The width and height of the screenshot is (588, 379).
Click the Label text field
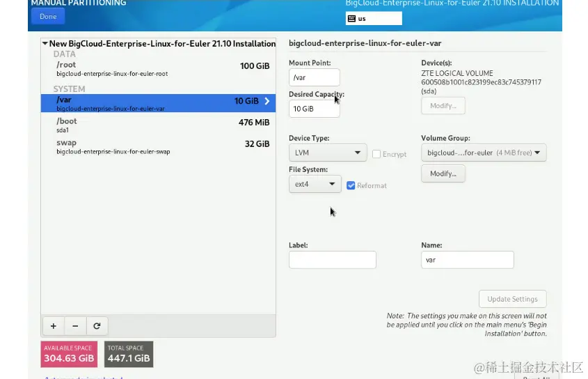point(332,260)
